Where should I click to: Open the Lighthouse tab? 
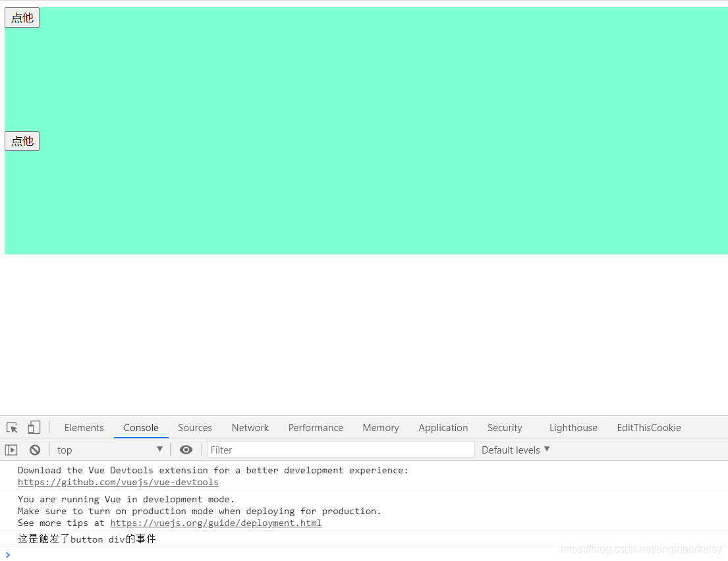tap(573, 428)
